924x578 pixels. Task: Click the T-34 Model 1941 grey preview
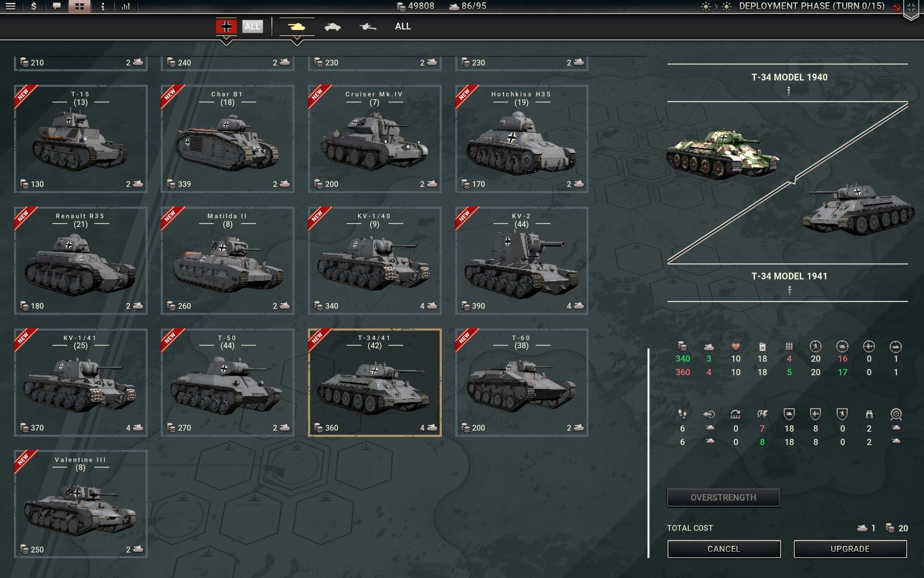click(859, 209)
